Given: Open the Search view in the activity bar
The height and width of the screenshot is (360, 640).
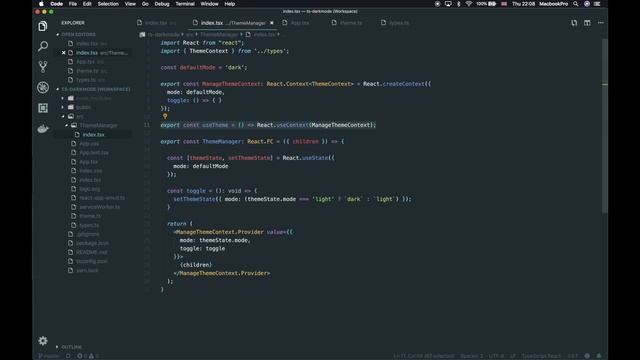Looking at the screenshot, I should click(x=42, y=46).
